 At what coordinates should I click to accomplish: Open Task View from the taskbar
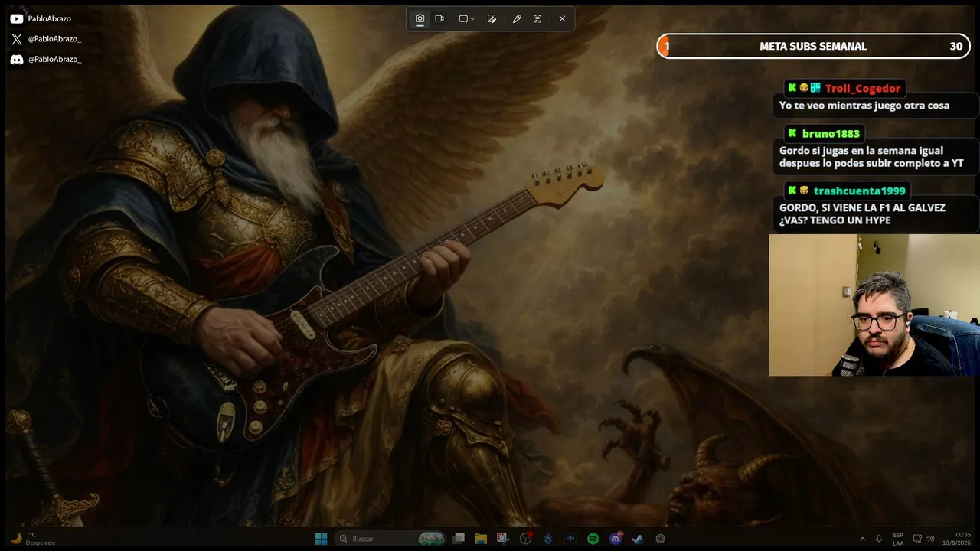click(x=459, y=539)
